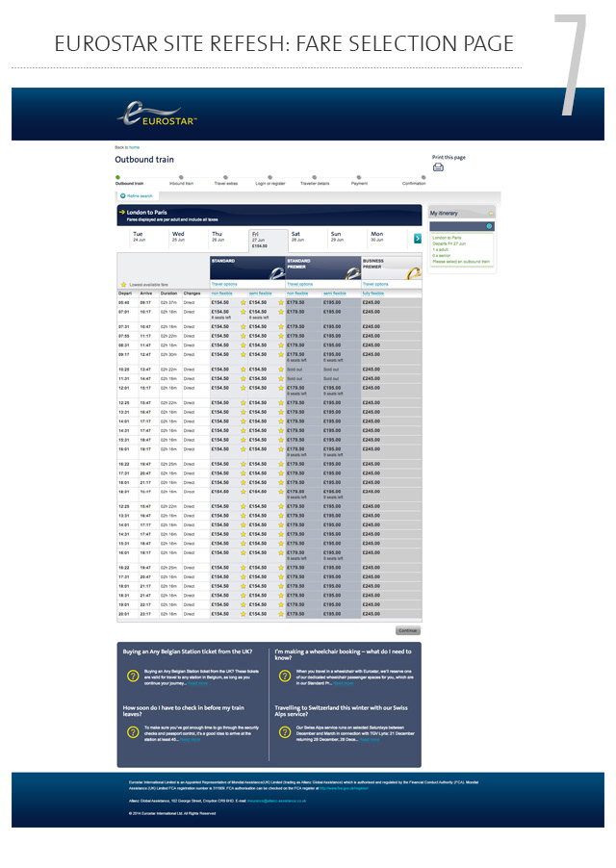
Task: Click the star beside semi flexible fare at 11:31
Action: pyautogui.click(x=281, y=379)
